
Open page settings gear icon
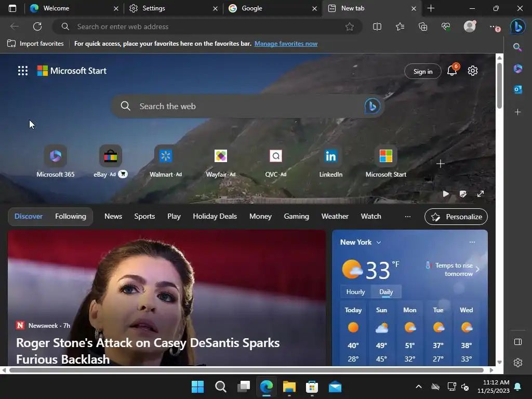coord(473,71)
